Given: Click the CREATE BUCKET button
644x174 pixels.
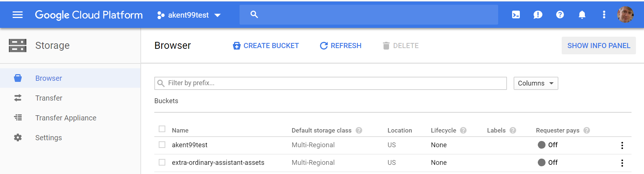Looking at the screenshot, I should [266, 46].
